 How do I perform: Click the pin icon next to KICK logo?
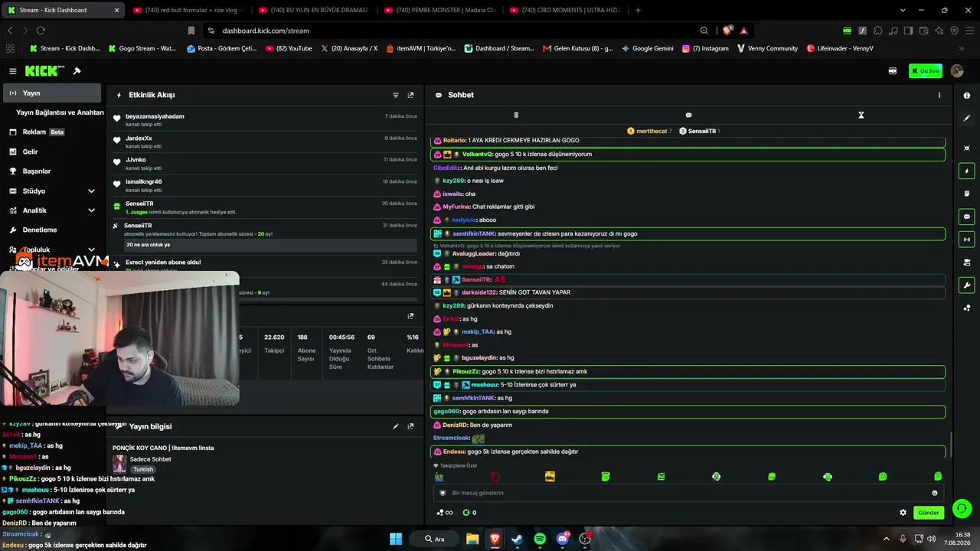[77, 71]
